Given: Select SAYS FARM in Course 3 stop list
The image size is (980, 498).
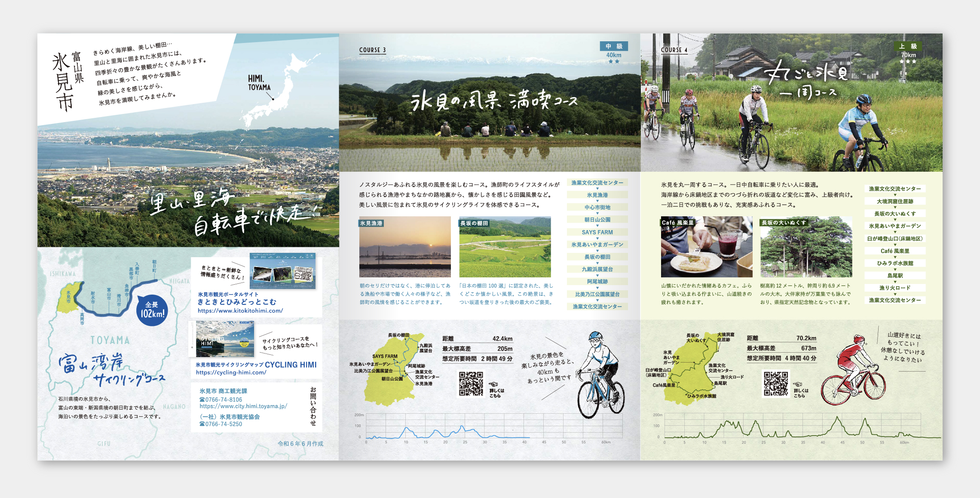Looking at the screenshot, I should 597,232.
